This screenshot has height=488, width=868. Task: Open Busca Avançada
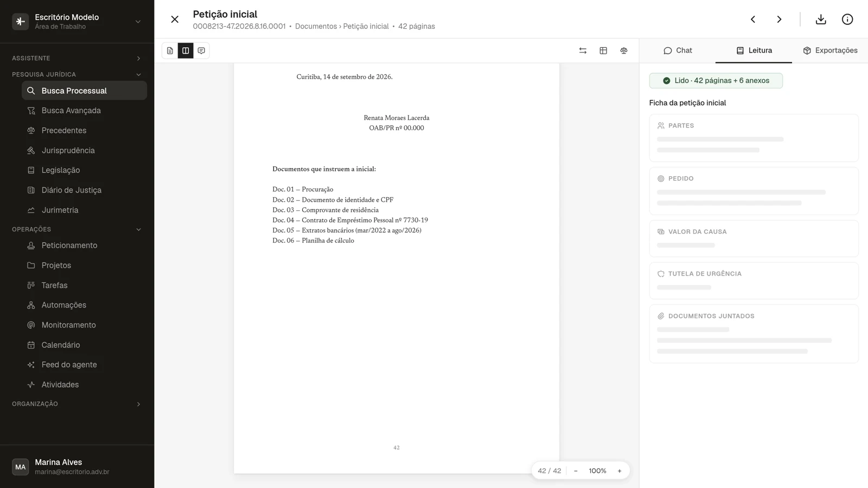[x=84, y=111]
